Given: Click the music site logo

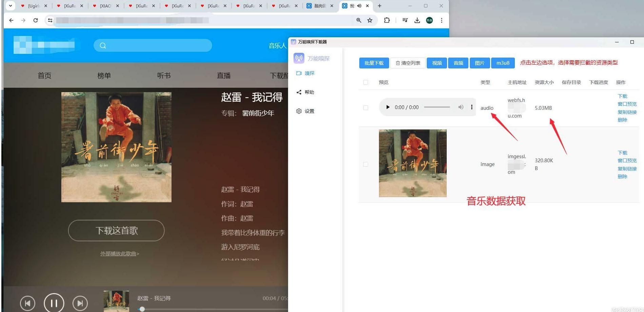Looking at the screenshot, I should tap(44, 45).
